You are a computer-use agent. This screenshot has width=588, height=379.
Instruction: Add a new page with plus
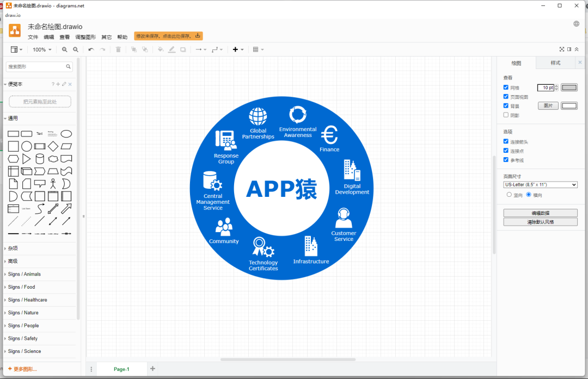tap(152, 369)
